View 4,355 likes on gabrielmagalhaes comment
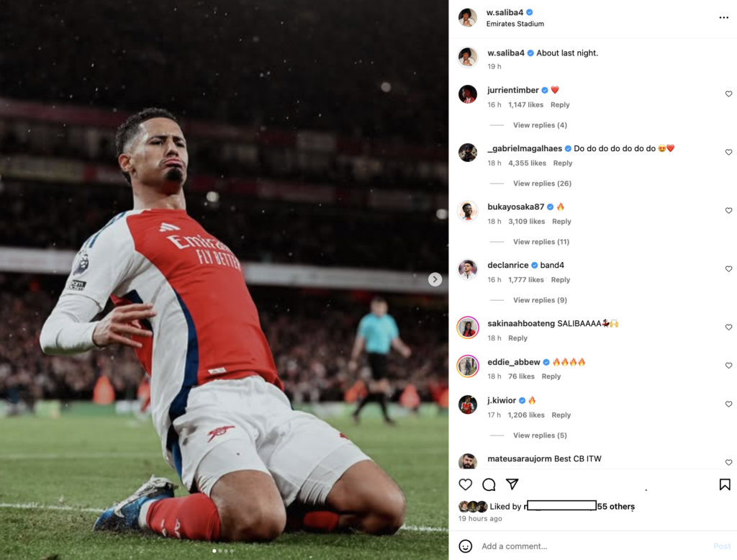Viewport: 737px width, 560px height. point(527,163)
